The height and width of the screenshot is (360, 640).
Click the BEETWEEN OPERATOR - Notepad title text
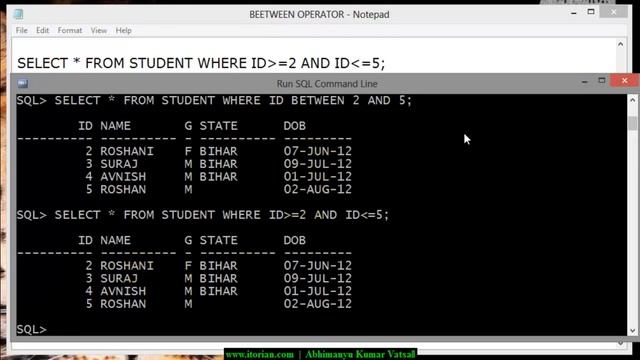[x=319, y=14]
